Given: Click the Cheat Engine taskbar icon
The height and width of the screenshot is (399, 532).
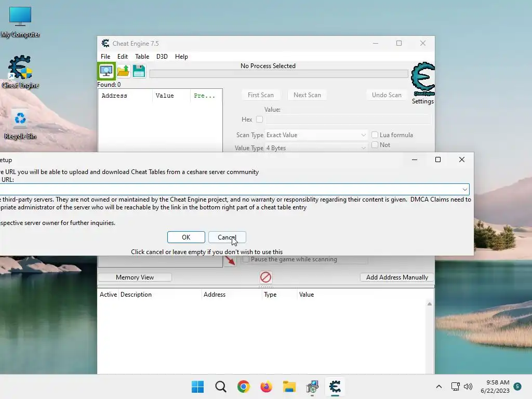Looking at the screenshot, I should pyautogui.click(x=335, y=387).
